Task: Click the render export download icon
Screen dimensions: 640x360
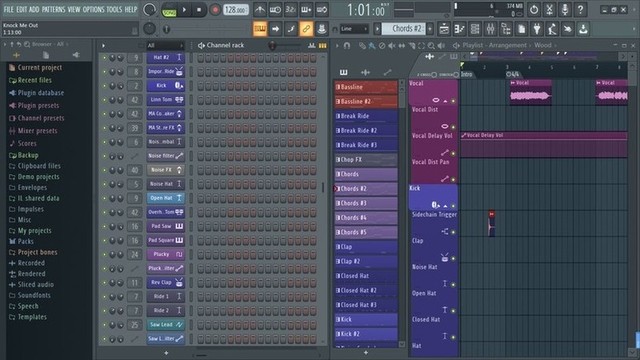Action: point(583,29)
